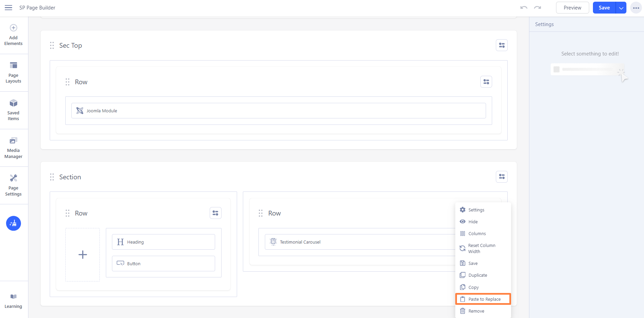Click the Section title text
This screenshot has height=318, width=644.
click(x=70, y=177)
